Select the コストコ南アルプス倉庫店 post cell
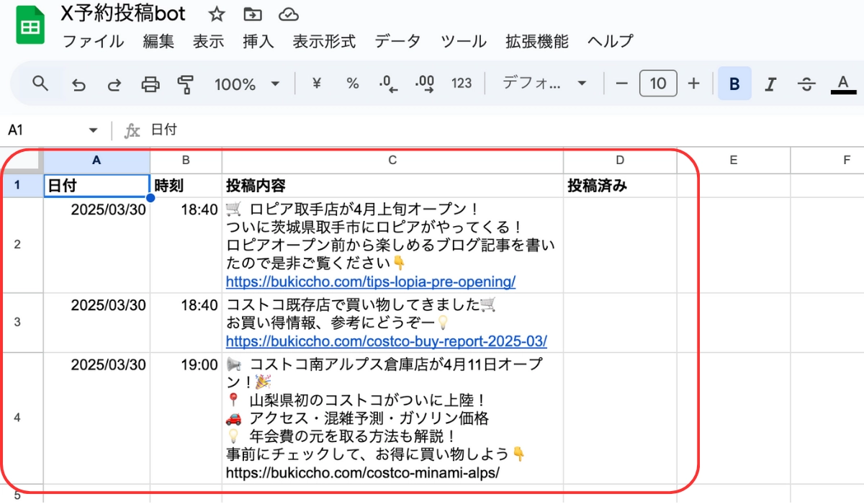Viewport: 864px width, 504px height. [x=392, y=417]
